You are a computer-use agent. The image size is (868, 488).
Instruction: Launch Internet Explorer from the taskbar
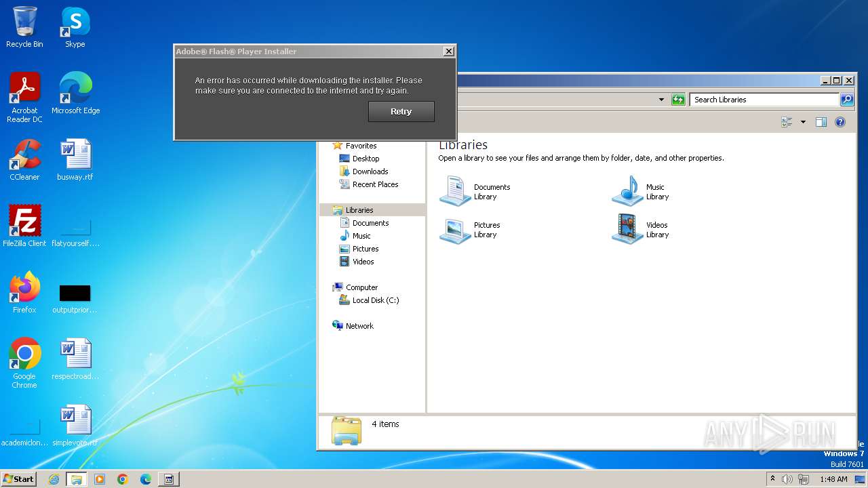point(54,479)
